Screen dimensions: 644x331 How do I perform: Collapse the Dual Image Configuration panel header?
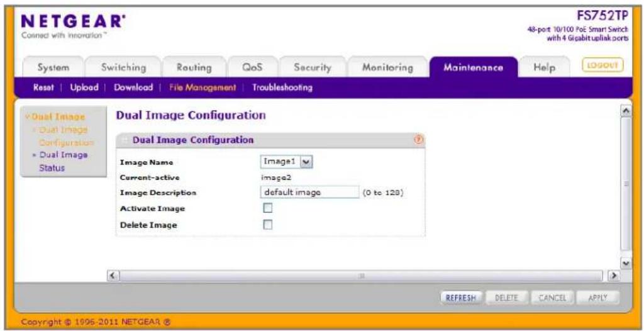point(271,140)
